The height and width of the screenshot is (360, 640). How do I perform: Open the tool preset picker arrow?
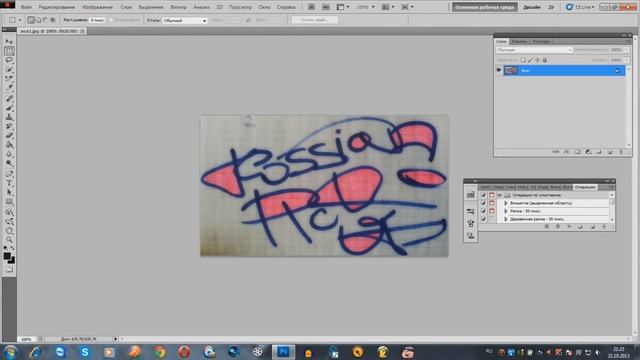pos(20,20)
